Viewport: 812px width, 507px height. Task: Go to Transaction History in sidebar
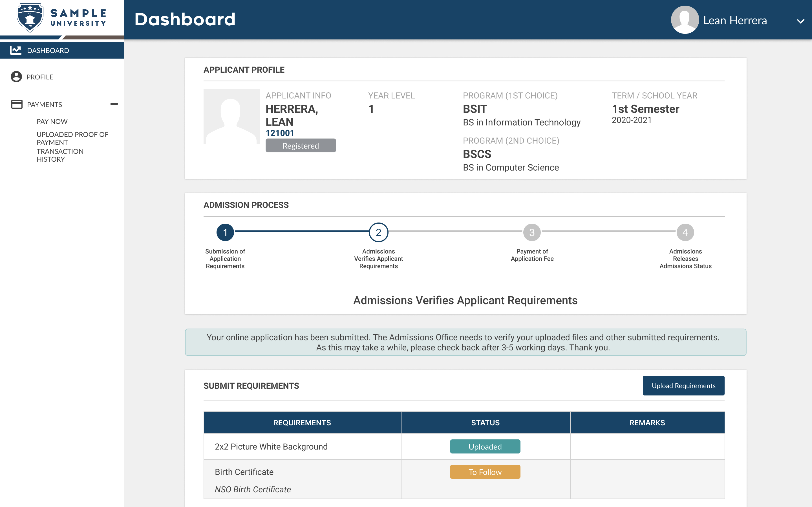[60, 155]
